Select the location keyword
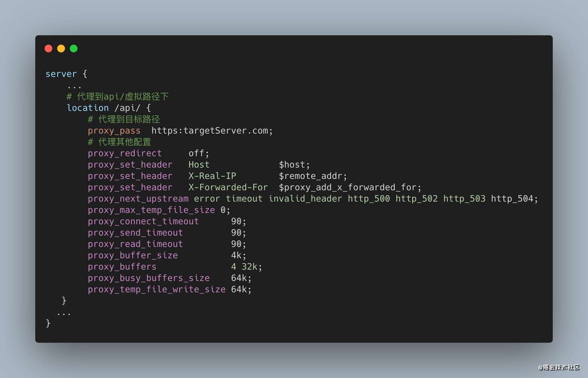 [88, 108]
